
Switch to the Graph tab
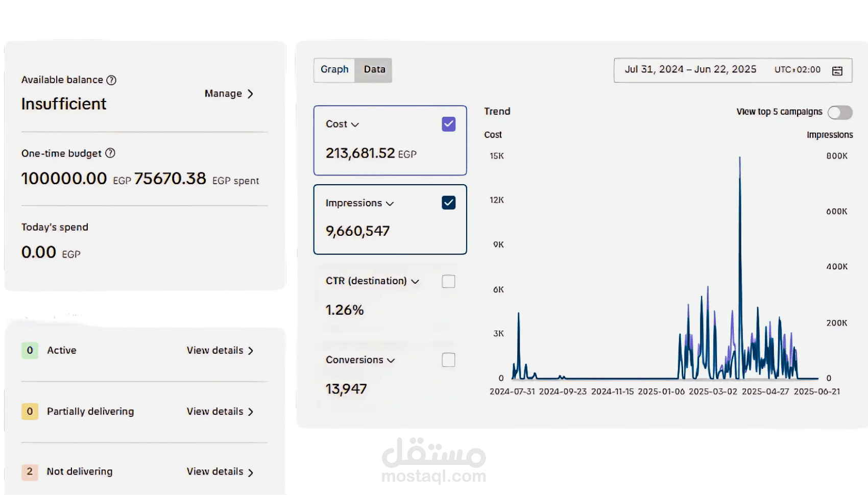[x=334, y=70]
